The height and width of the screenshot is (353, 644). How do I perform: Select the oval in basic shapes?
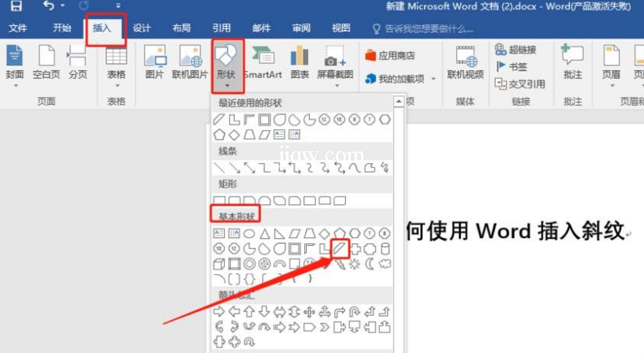pyautogui.click(x=249, y=234)
